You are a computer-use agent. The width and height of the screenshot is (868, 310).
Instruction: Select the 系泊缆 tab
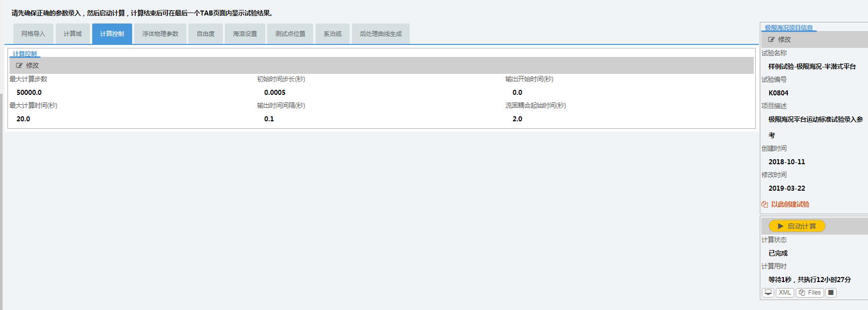[x=333, y=34]
